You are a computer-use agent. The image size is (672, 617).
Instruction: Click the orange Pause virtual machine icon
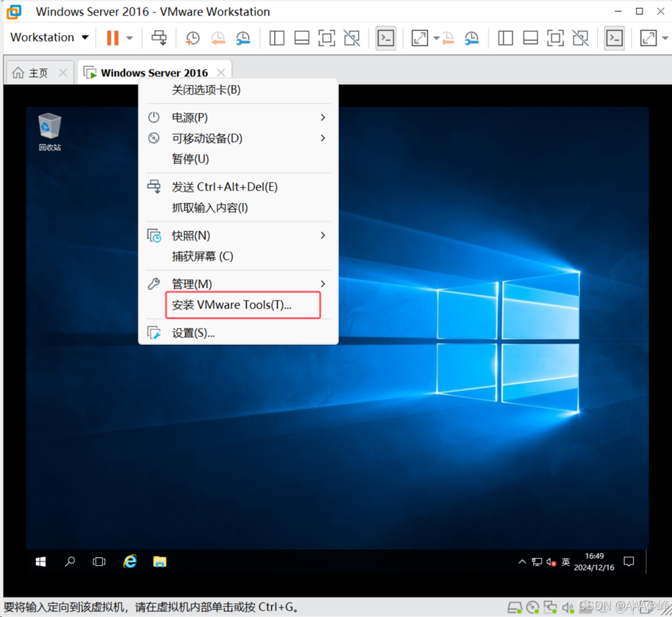(x=113, y=37)
